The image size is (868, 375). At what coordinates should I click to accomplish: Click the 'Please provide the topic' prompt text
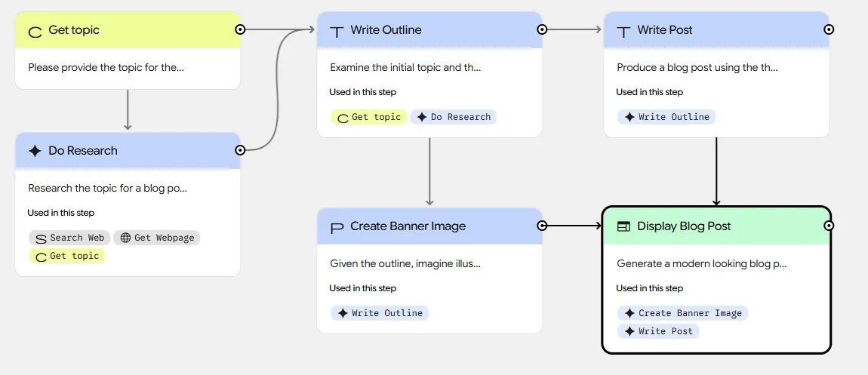[x=106, y=67]
